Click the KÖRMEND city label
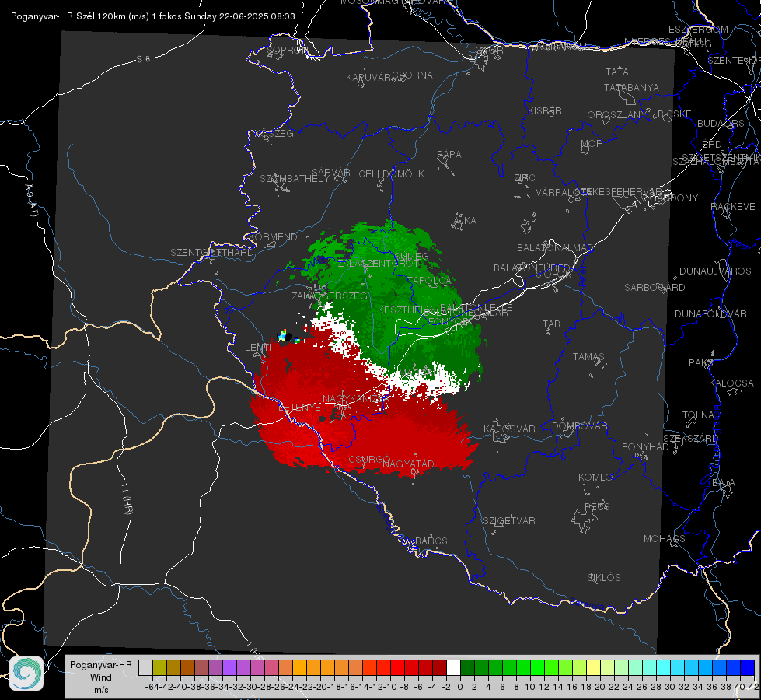761x700 pixels. 274,237
